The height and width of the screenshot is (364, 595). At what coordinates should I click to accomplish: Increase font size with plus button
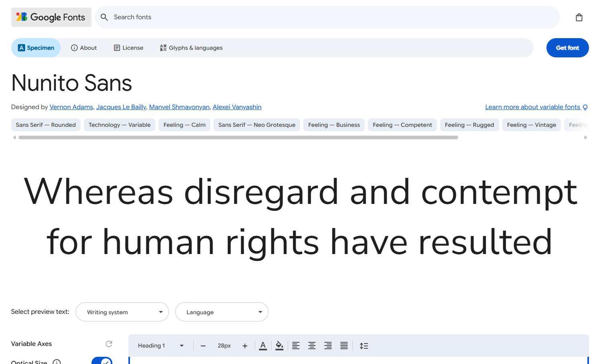(245, 346)
